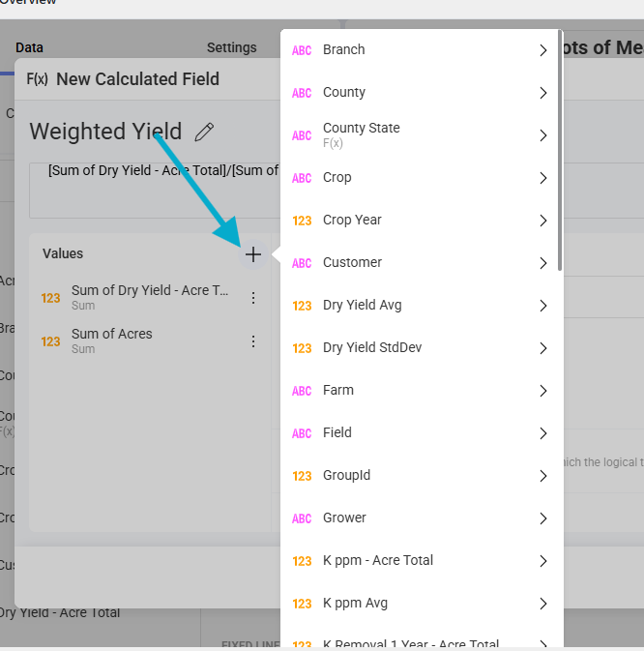Image resolution: width=644 pixels, height=651 pixels.
Task: Pick GroupId from the field list
Action: point(346,475)
